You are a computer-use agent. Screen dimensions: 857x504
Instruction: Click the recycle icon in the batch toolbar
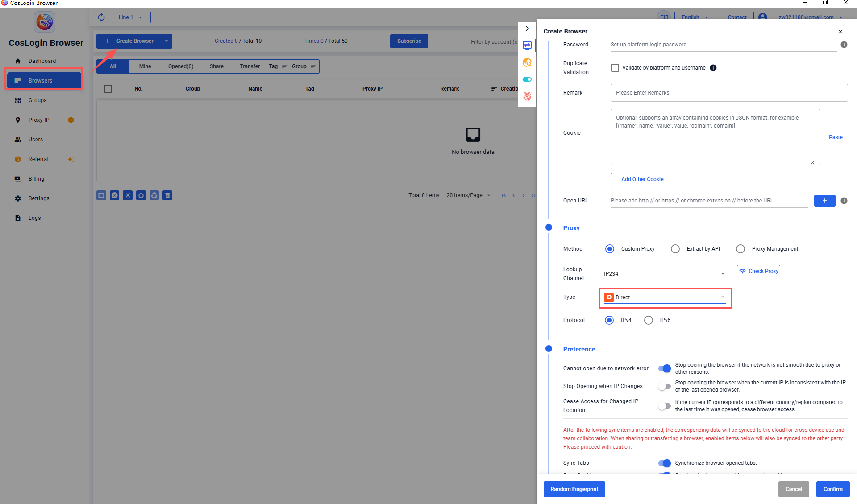pos(154,195)
